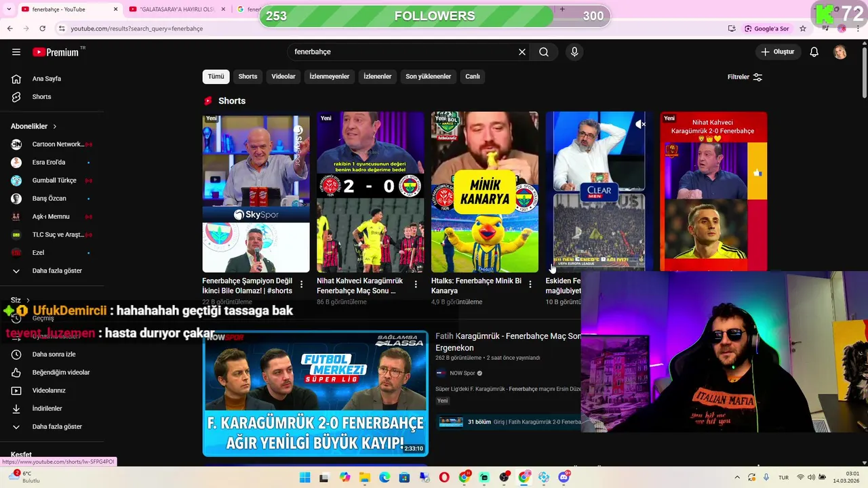Expand the Siz section chevron
The width and height of the screenshot is (868, 488).
tap(28, 300)
